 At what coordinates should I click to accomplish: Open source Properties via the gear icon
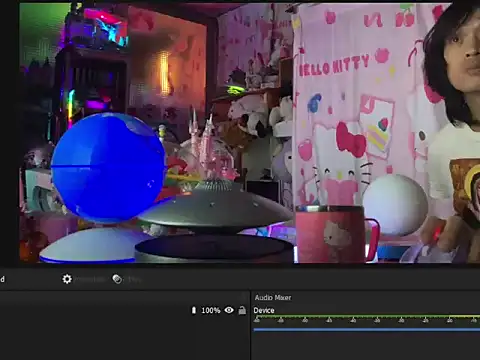tap(67, 279)
